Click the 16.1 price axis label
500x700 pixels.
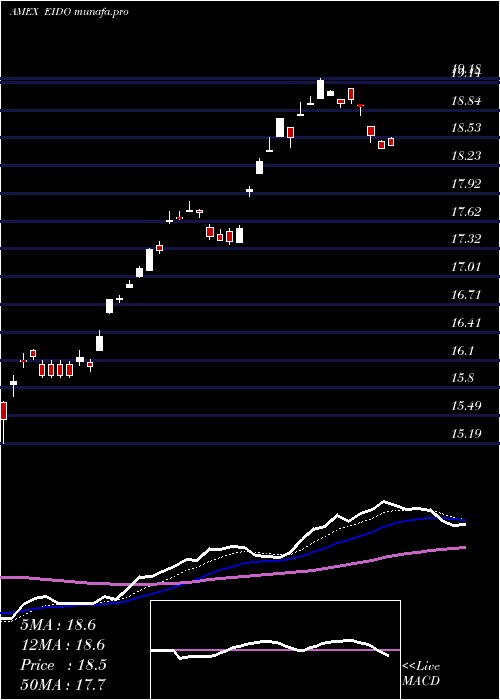pos(462,350)
